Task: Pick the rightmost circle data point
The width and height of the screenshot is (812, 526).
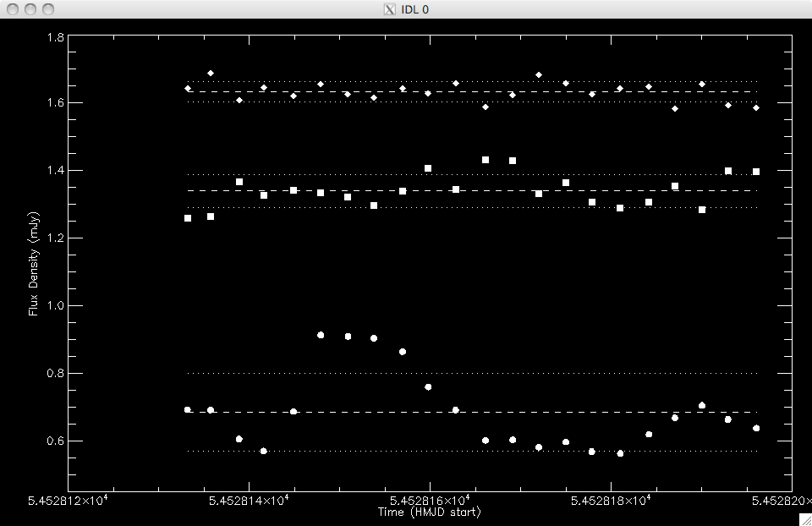Action: [x=755, y=428]
